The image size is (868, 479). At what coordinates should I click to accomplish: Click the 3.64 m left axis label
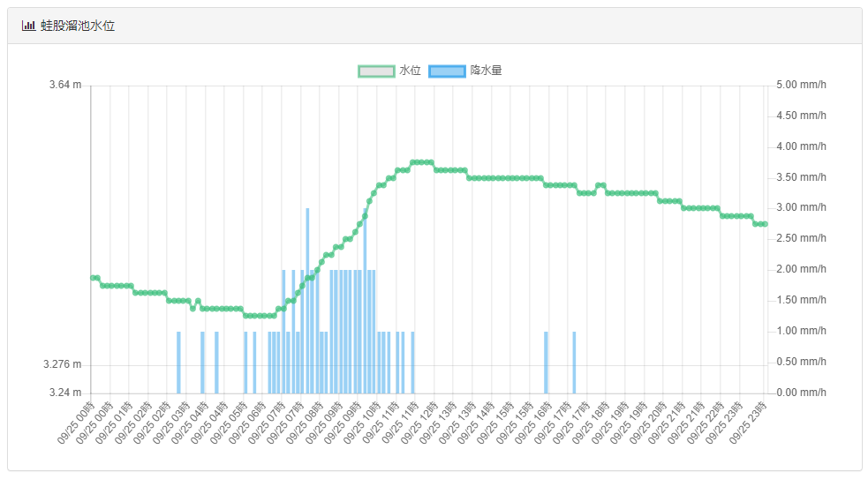[x=64, y=86]
